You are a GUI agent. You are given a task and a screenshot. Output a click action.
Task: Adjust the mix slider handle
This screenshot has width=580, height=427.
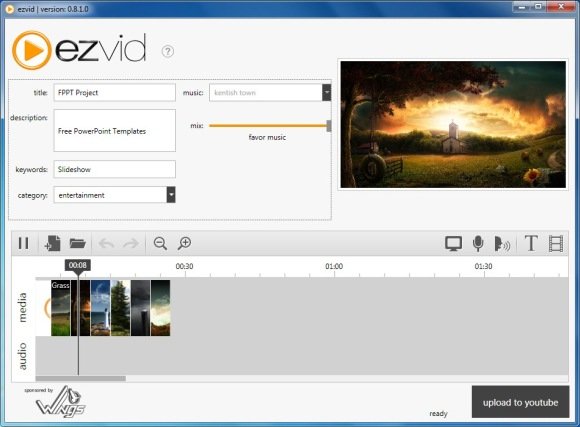pos(329,126)
